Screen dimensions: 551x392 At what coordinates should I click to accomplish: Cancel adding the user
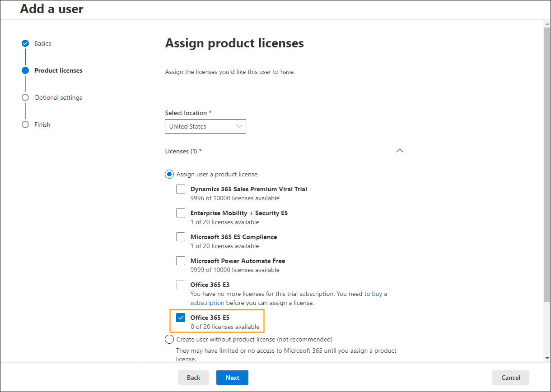tap(510, 378)
